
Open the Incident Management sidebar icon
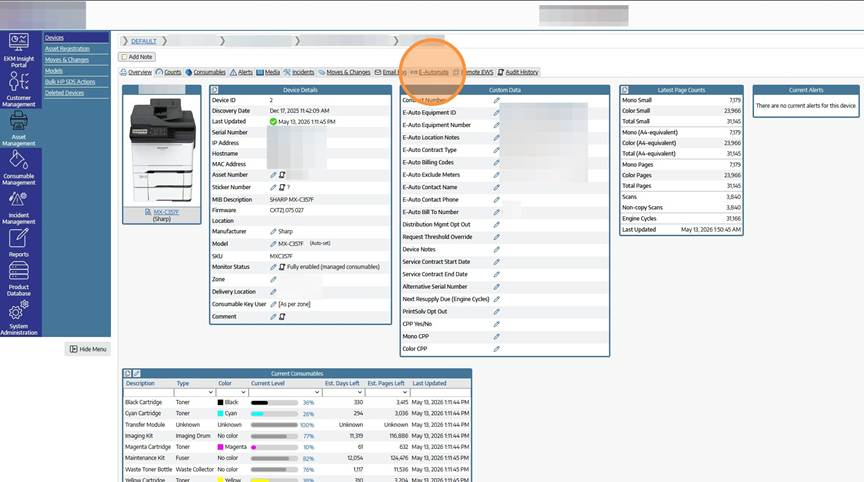[x=19, y=207]
